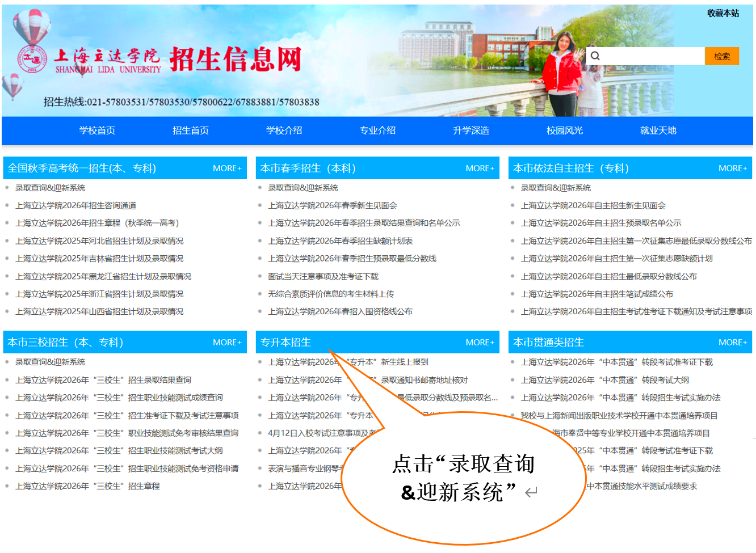Open 上海立达学院2026年招生咨询通道
This screenshot has height=553, width=756.
pyautogui.click(x=75, y=205)
